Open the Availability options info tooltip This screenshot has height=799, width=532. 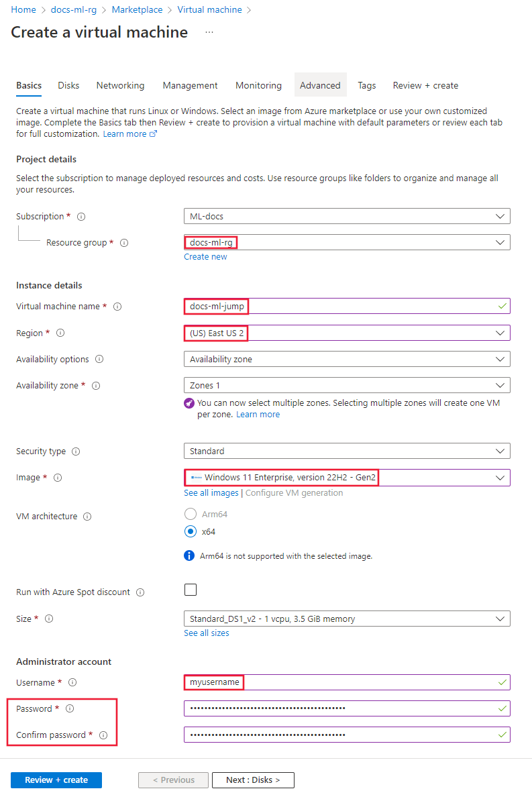pos(99,359)
